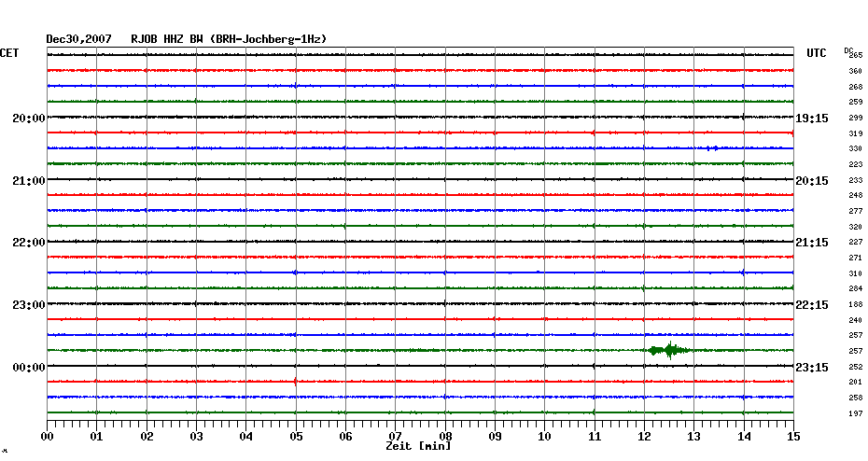Viewport: 868px width, 461px height.
Task: Pick the 06 minute axis label
Action: tap(345, 437)
